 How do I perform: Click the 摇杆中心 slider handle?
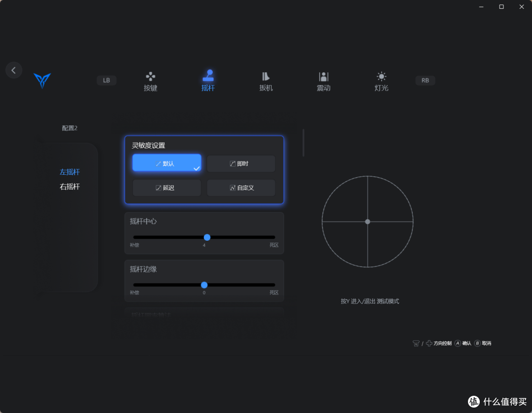coord(207,237)
